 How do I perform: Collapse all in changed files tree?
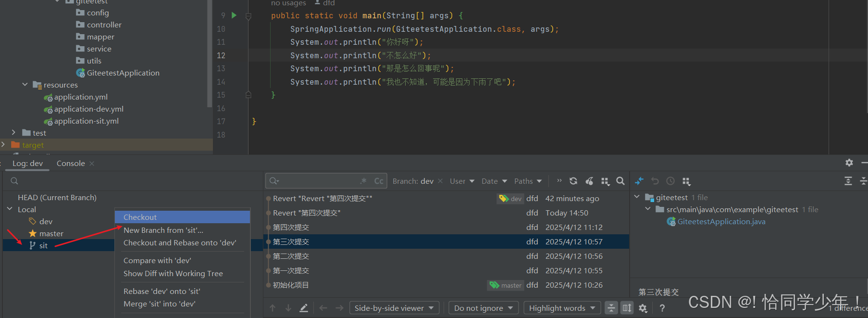863,181
